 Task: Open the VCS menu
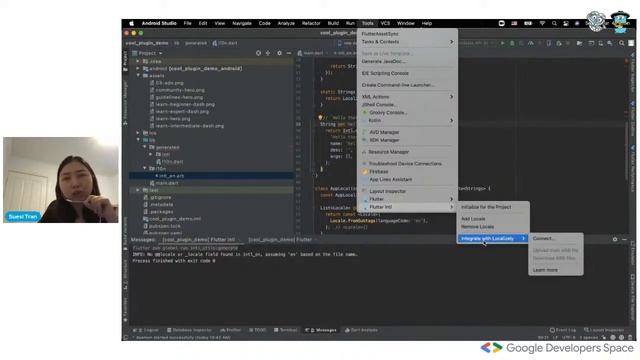[385, 23]
